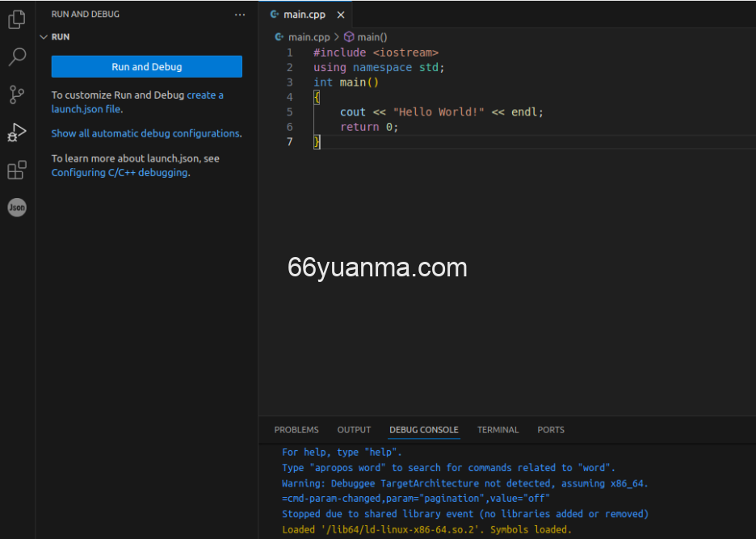Click the Json profile badge

(x=16, y=208)
